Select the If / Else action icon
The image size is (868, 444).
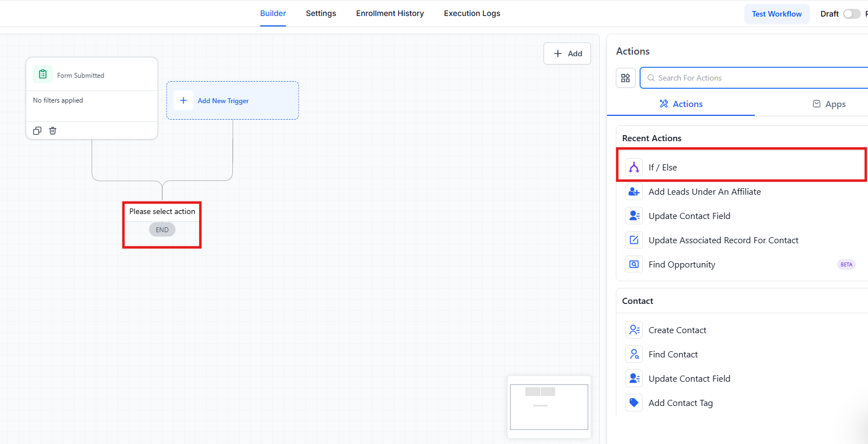point(634,167)
